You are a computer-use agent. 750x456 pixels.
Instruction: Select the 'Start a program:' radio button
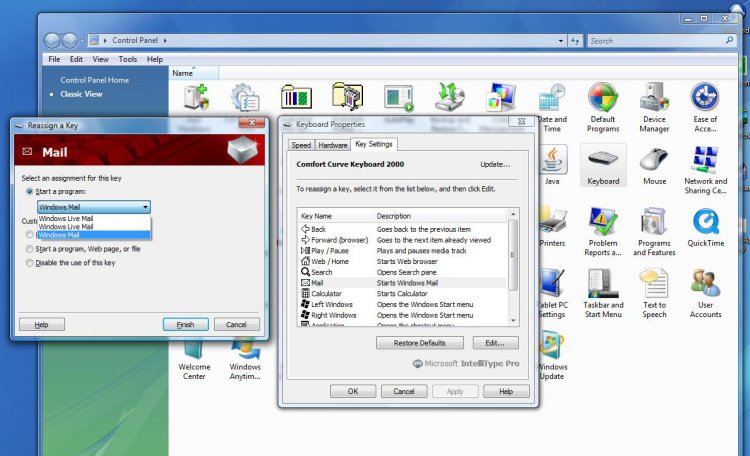[x=30, y=191]
